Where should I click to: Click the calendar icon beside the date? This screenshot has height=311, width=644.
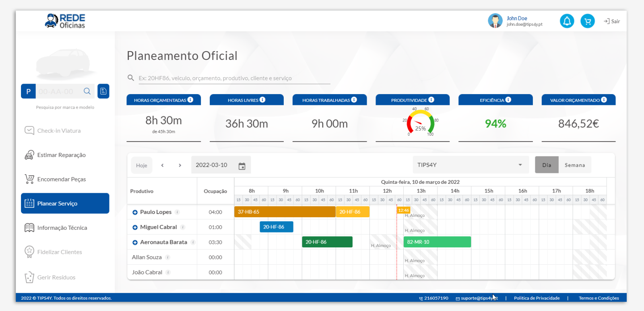[242, 166]
